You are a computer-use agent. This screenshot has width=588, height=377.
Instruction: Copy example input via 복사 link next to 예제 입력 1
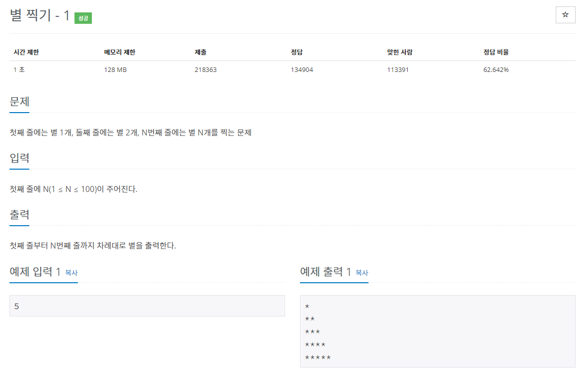pos(71,273)
